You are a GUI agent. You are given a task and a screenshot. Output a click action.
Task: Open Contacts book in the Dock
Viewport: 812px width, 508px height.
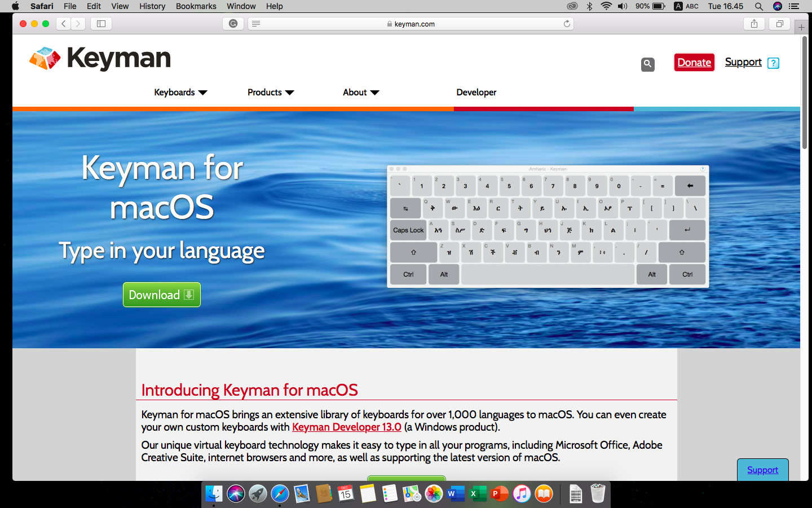point(324,494)
